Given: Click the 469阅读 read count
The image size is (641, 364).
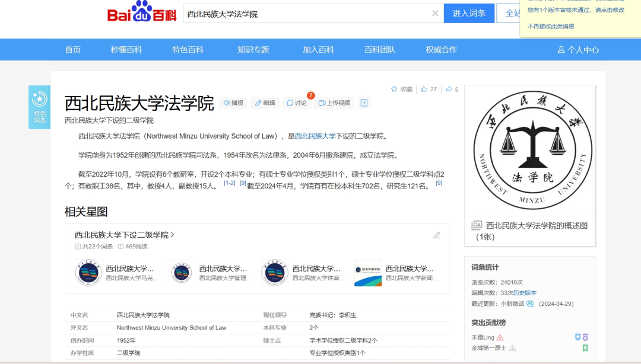Looking at the screenshot, I should pyautogui.click(x=133, y=247).
